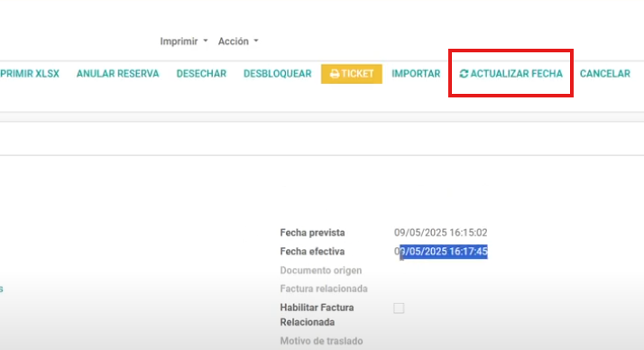Click the DESECHAR button

[201, 74]
